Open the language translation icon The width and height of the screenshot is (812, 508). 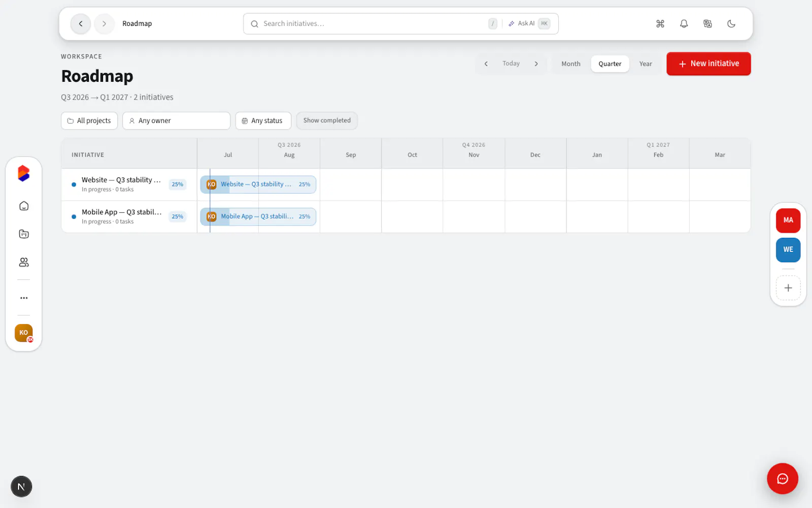[707, 24]
